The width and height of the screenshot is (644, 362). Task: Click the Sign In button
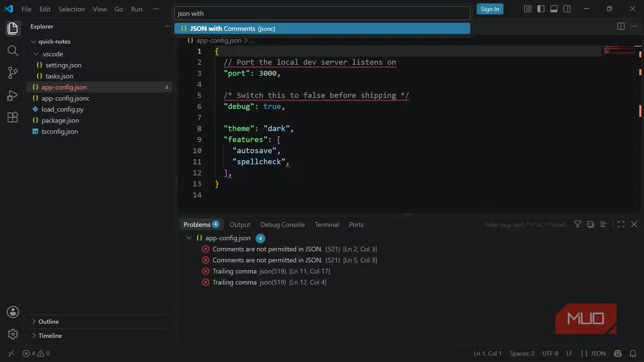tap(490, 9)
